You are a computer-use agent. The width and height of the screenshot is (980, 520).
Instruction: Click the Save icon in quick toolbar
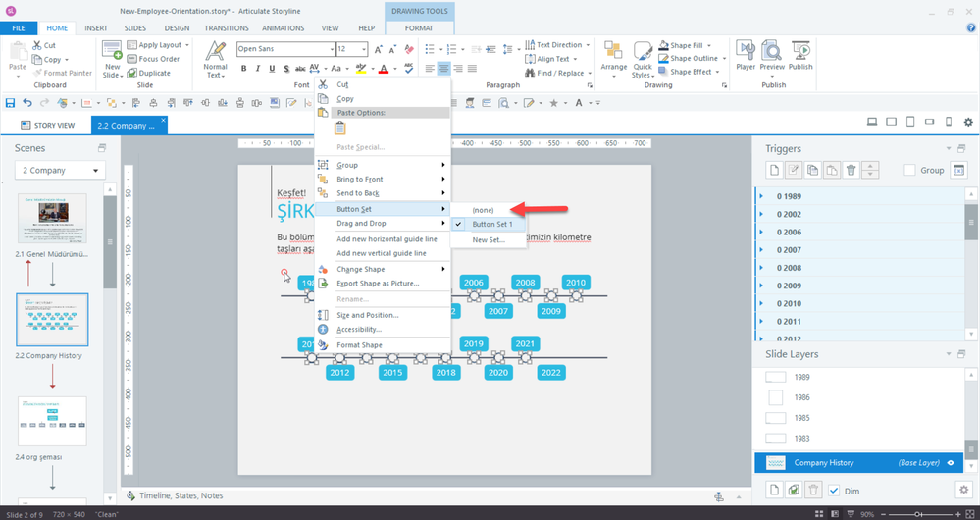click(x=10, y=103)
